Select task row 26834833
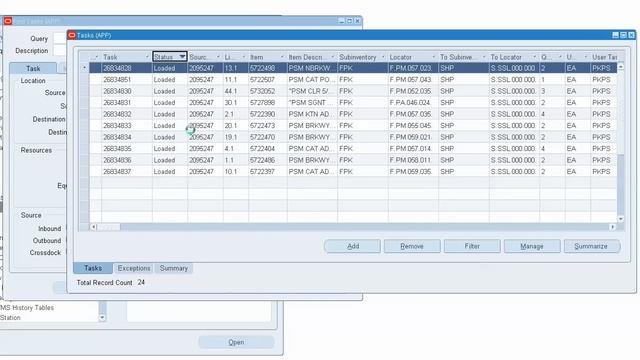This screenshot has height=360, width=640. coord(353,125)
